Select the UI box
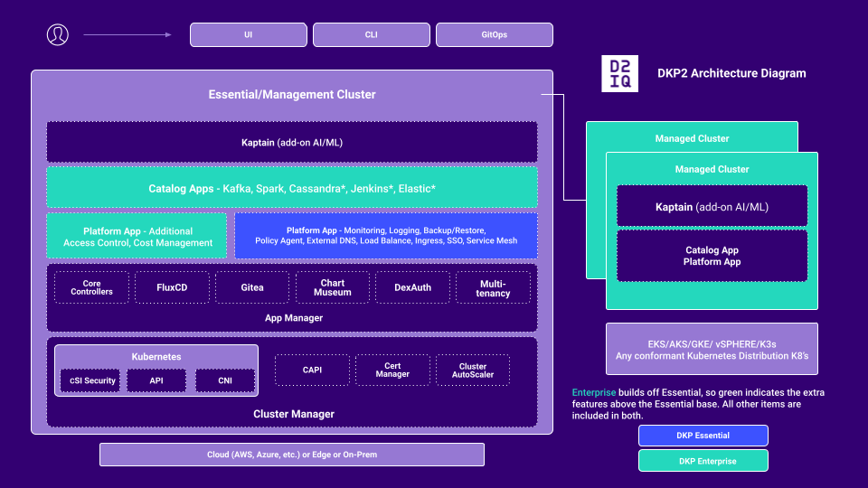This screenshot has width=868, height=488. click(249, 35)
